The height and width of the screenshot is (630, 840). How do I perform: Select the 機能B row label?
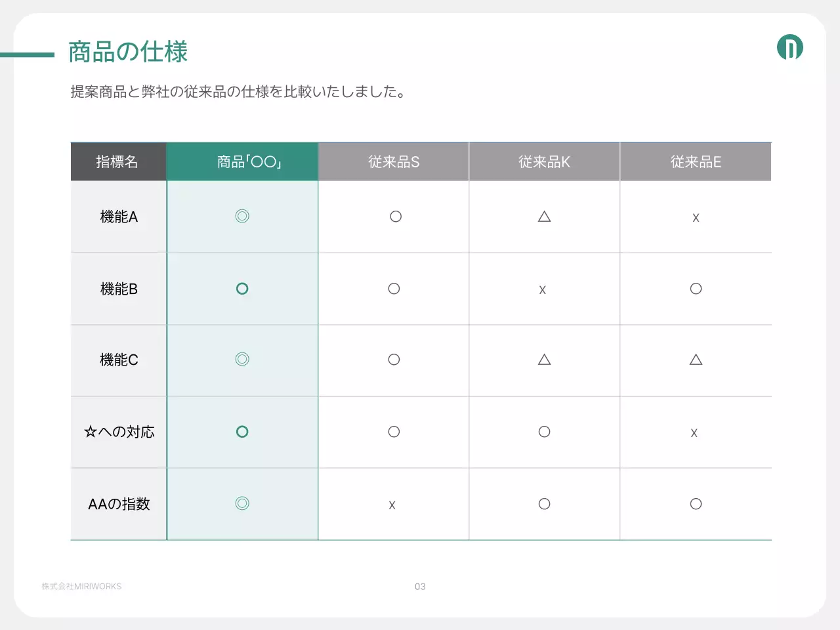[x=118, y=289]
